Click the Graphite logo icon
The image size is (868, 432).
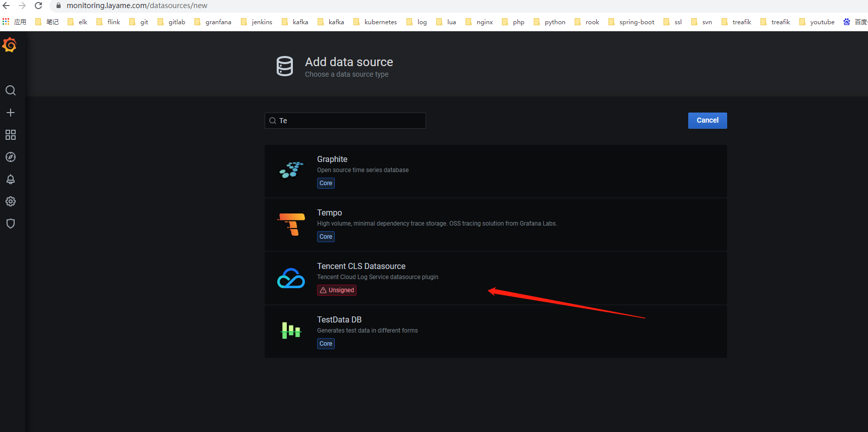pyautogui.click(x=291, y=171)
